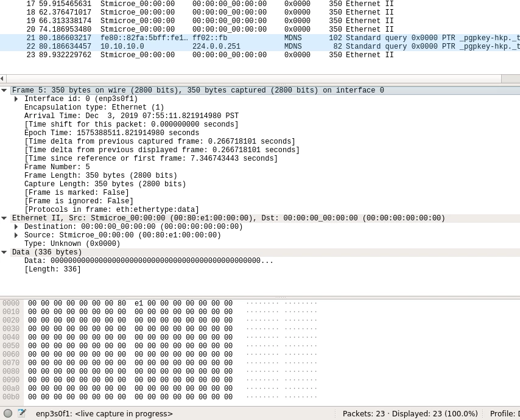The height and width of the screenshot is (420, 520).
Task: Click the 224.0.0.251 destination cell
Action: click(216, 46)
